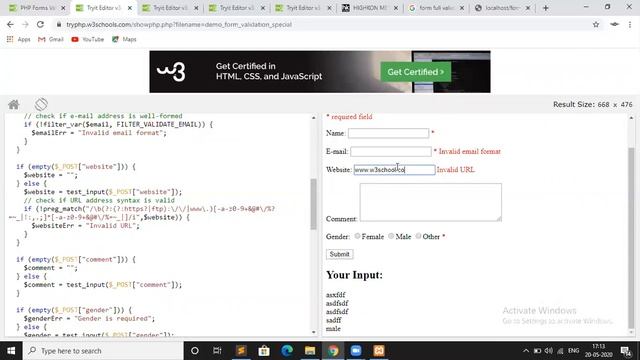Click the W3 logo in the banner
This screenshot has height=360, width=640.
click(x=171, y=71)
